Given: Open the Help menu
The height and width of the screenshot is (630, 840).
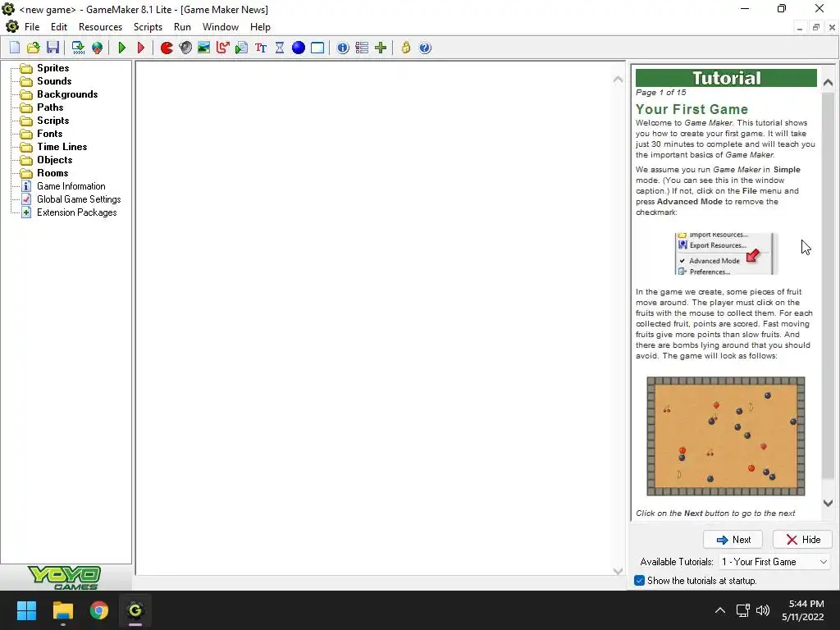Looking at the screenshot, I should click(260, 27).
